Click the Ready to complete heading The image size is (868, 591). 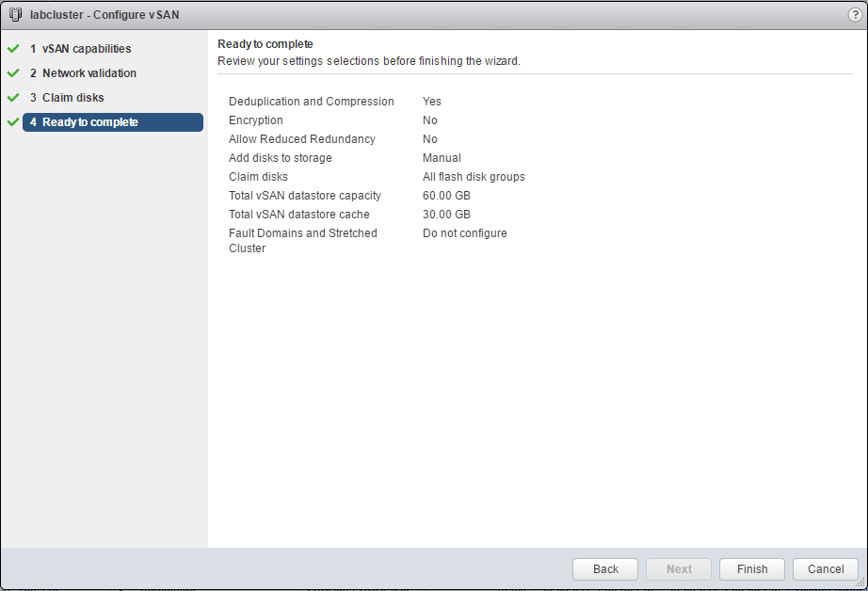coord(265,43)
